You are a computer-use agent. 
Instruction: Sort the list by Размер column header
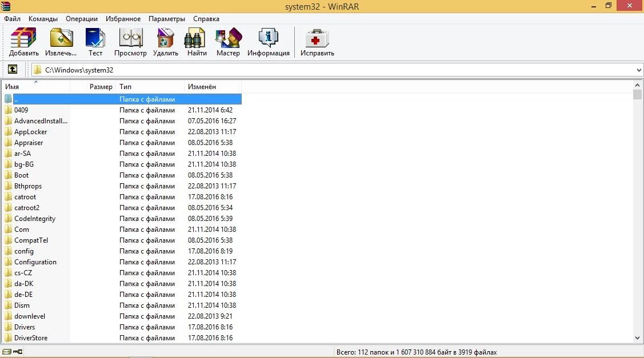[x=93, y=87]
